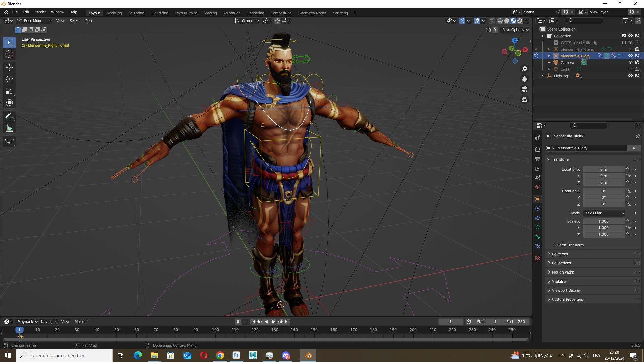Open the Keying popover in timeline

tap(49, 322)
